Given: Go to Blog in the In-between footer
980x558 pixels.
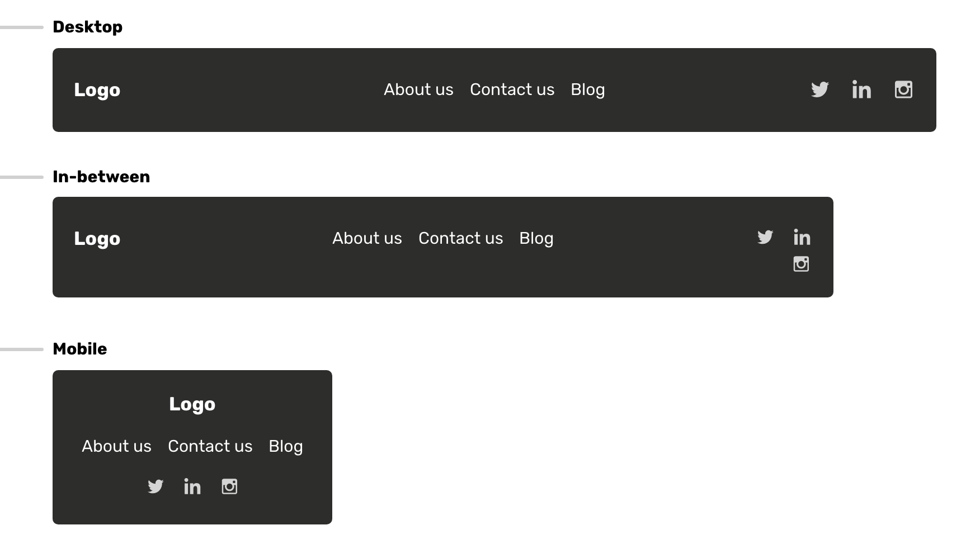Looking at the screenshot, I should pos(536,238).
